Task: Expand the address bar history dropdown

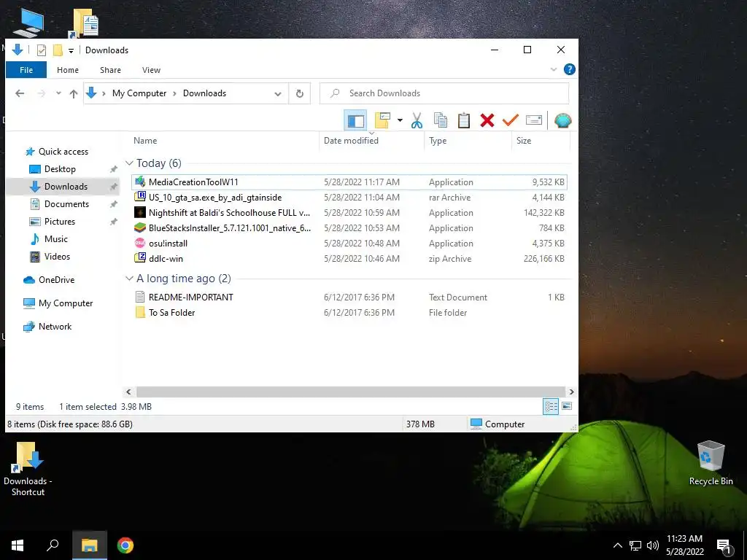Action: [x=278, y=93]
